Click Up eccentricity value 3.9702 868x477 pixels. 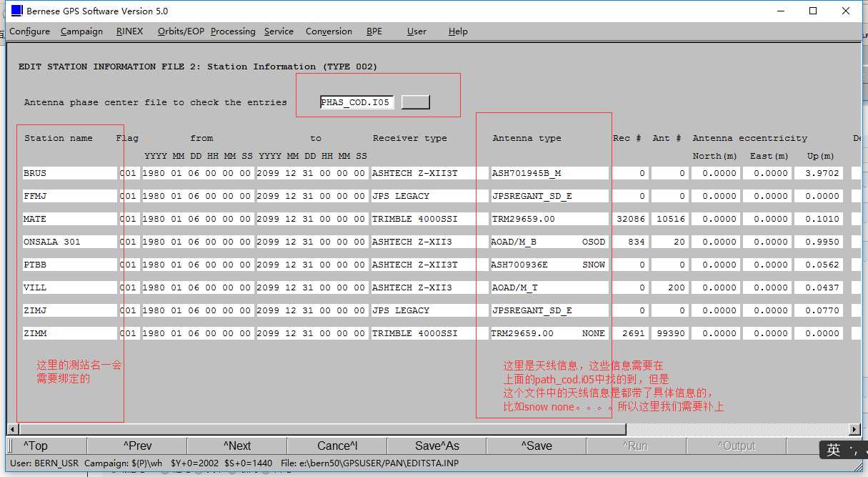818,173
